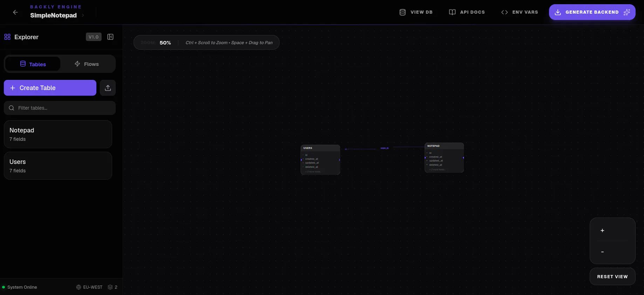Select the USERS node on canvas
Screen dimensions: 644x295
(320, 160)
